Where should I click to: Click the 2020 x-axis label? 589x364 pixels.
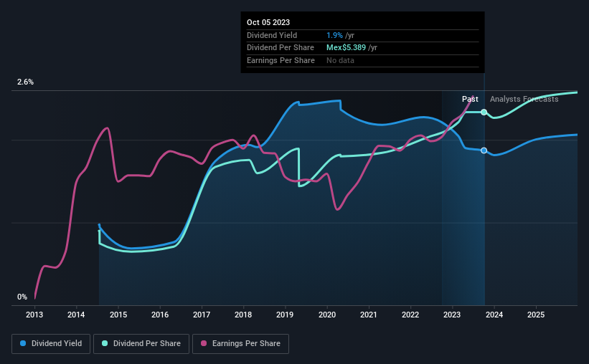point(327,315)
